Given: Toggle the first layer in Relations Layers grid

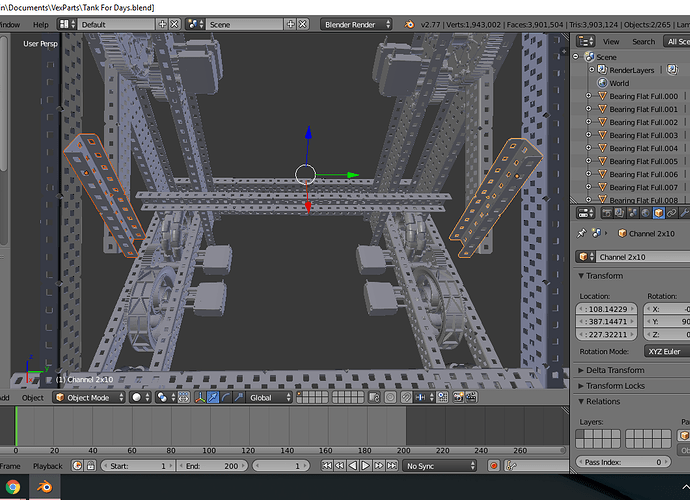Looking at the screenshot, I should tap(579, 434).
